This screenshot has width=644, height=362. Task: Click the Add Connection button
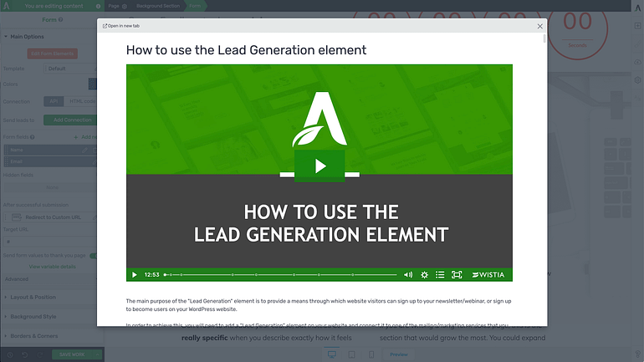[x=70, y=120]
